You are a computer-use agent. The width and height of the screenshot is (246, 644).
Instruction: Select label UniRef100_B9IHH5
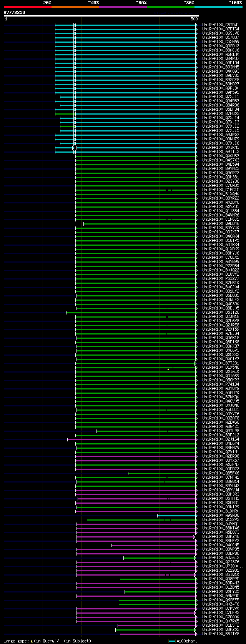221,67
